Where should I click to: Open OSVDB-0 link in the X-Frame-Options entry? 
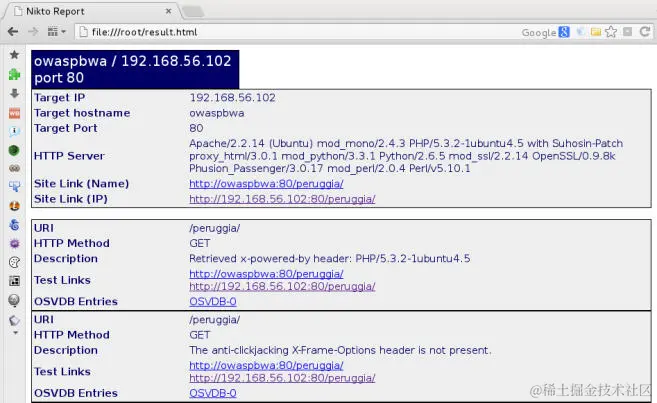[x=213, y=393]
